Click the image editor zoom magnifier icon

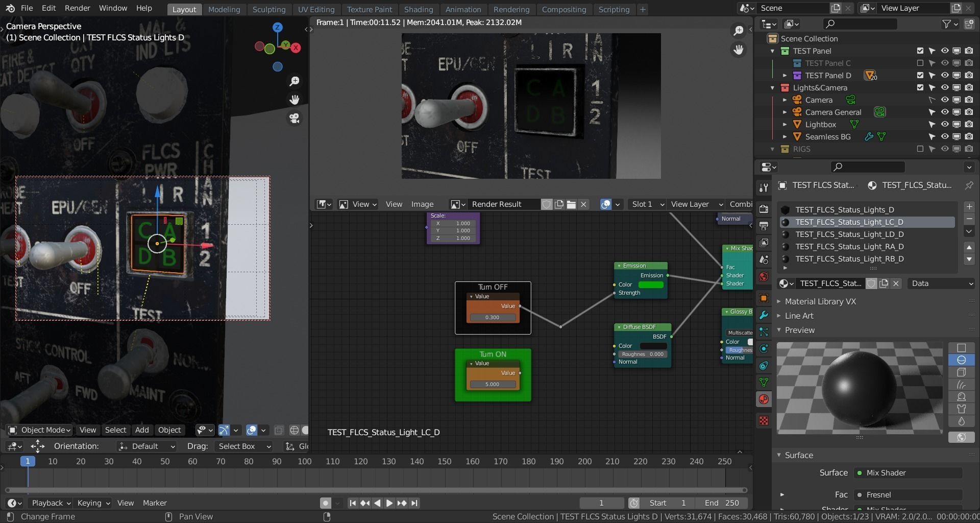pyautogui.click(x=738, y=31)
